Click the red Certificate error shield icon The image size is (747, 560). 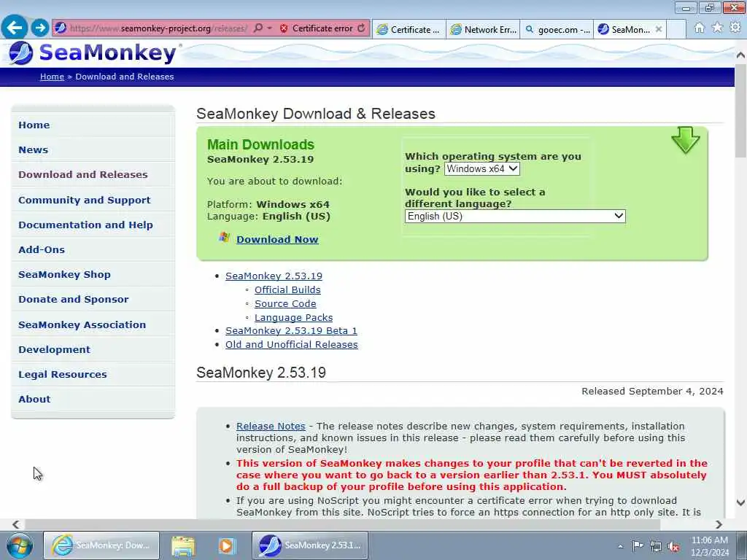pyautogui.click(x=284, y=28)
